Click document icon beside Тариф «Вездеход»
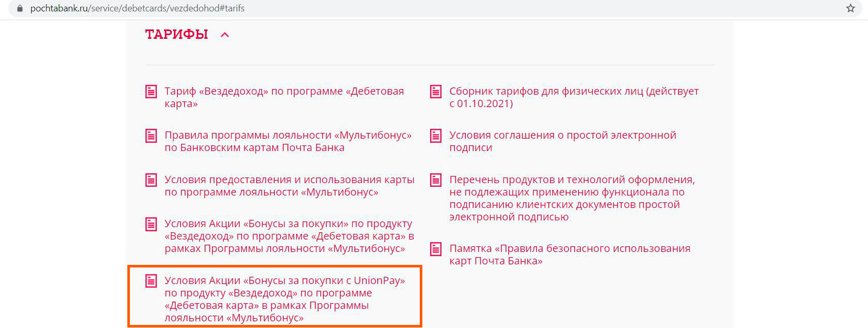This screenshot has width=868, height=328. [x=151, y=92]
